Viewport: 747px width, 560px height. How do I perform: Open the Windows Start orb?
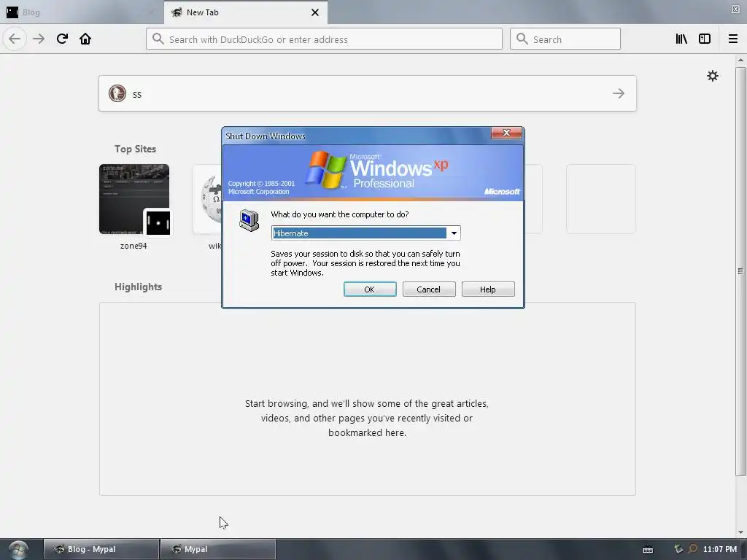pyautogui.click(x=18, y=550)
